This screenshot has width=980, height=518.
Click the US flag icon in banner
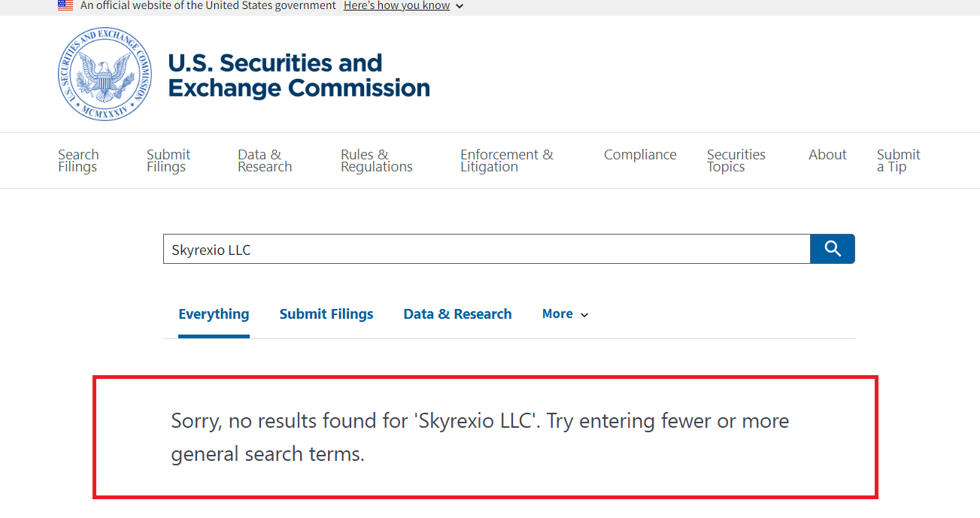[x=65, y=5]
